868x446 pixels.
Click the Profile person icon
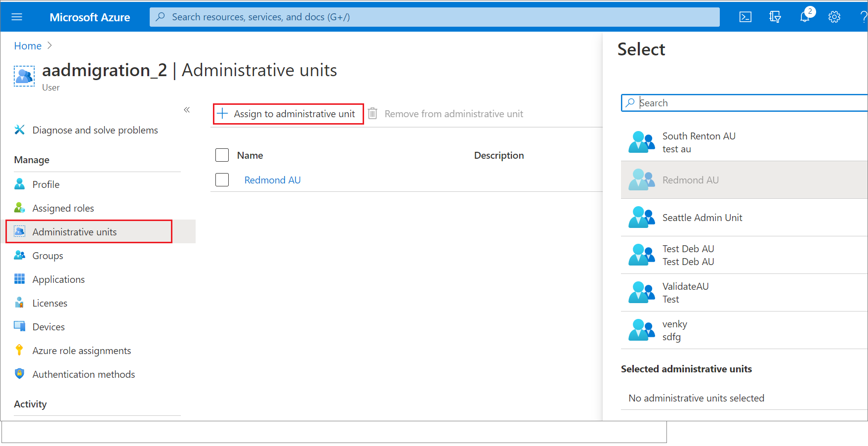click(x=20, y=184)
